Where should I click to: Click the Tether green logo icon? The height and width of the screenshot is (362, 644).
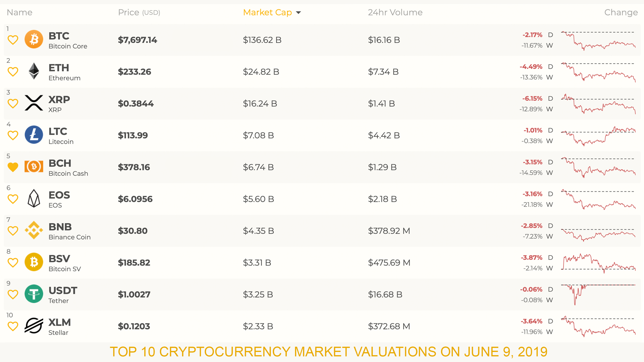[34, 294]
